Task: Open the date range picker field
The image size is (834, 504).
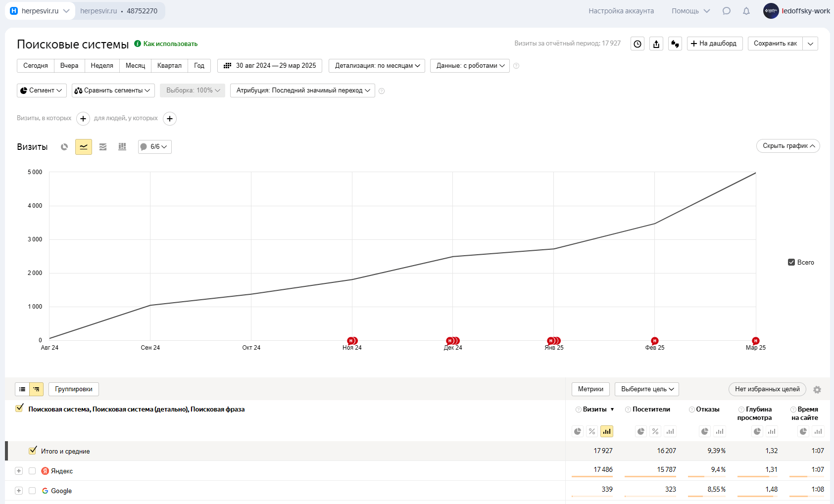Action: click(x=270, y=66)
